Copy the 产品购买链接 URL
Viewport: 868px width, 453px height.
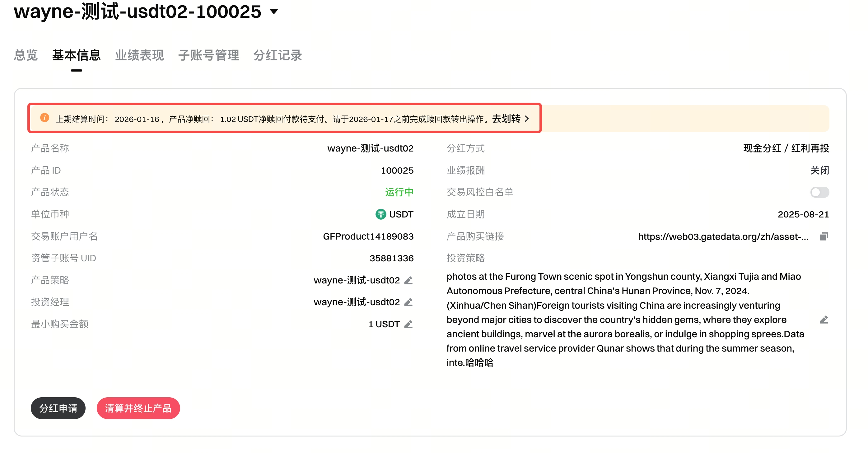click(x=824, y=236)
